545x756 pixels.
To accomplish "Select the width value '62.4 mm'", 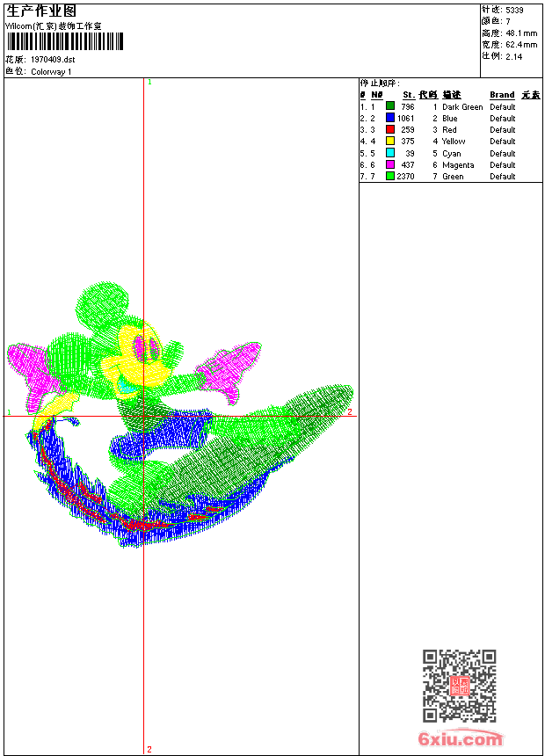I will 521,45.
